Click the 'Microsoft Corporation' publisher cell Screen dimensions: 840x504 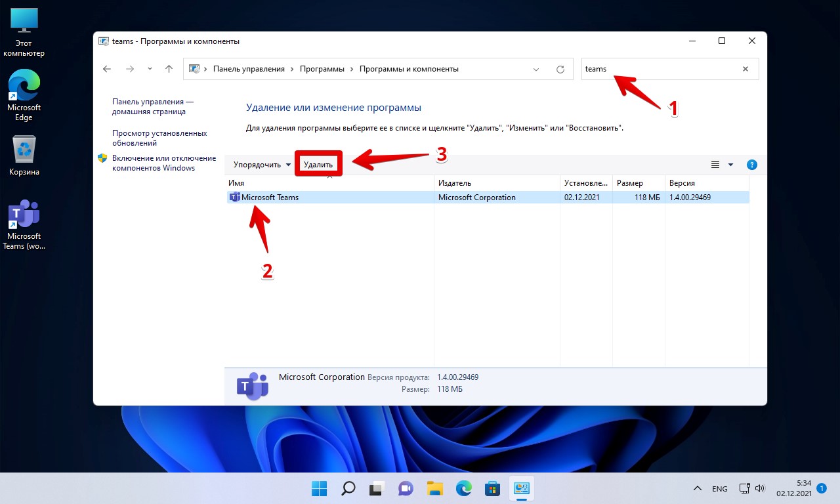coord(477,198)
